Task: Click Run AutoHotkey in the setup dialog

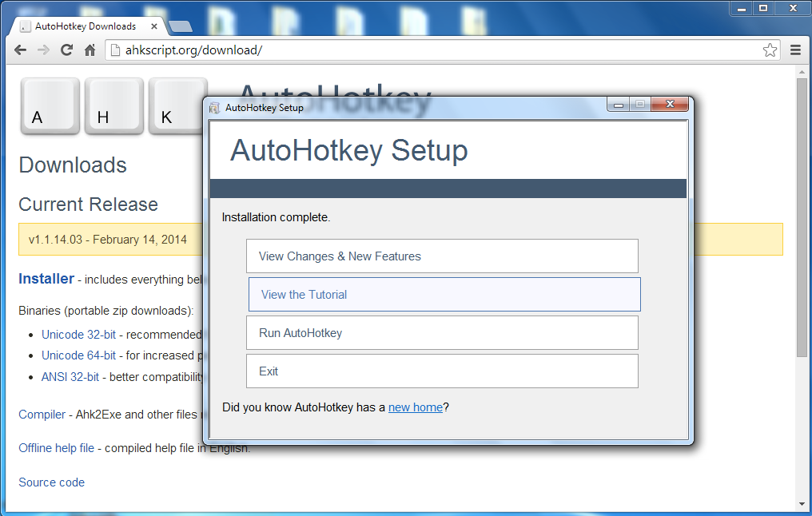Action: (x=442, y=332)
